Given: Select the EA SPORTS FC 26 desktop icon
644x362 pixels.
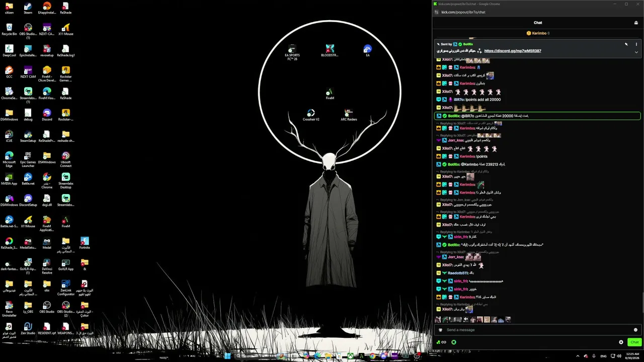Looking at the screenshot, I should point(292,52).
